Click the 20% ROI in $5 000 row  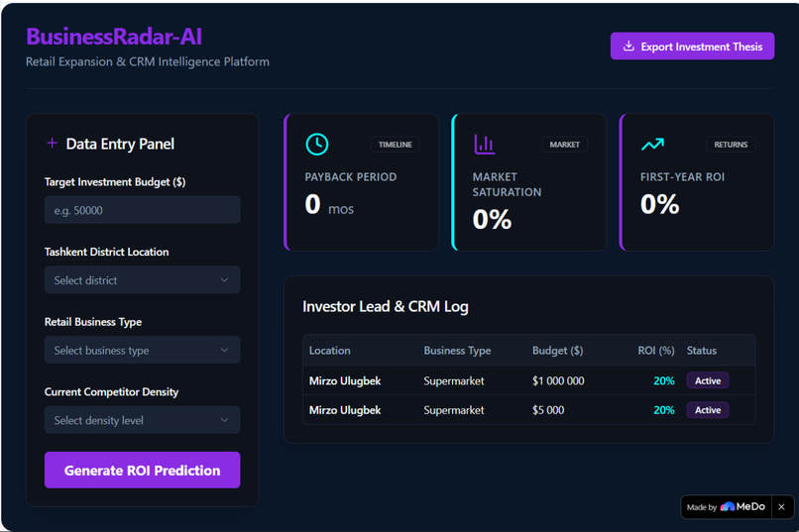coord(664,410)
